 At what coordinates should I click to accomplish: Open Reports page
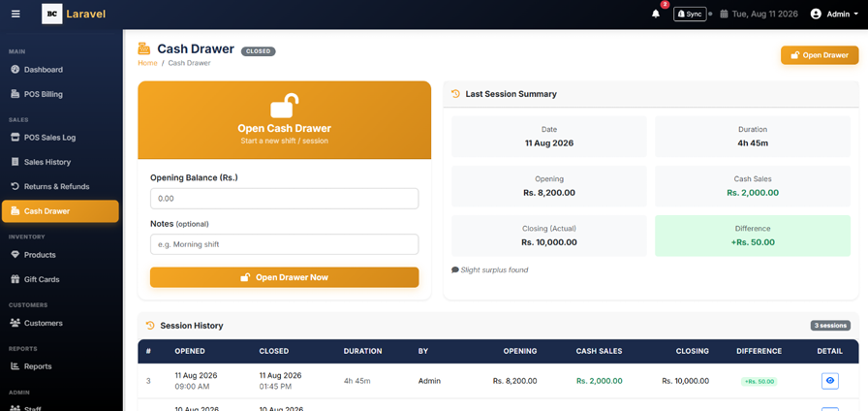(60, 366)
